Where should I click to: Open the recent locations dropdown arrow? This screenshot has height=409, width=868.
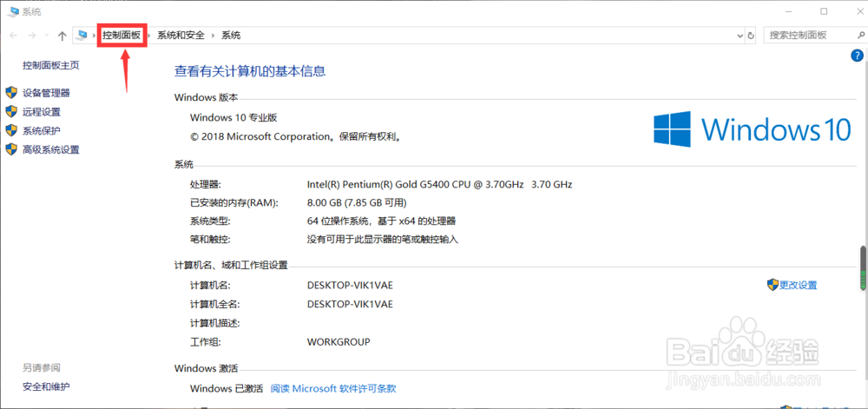click(x=47, y=36)
